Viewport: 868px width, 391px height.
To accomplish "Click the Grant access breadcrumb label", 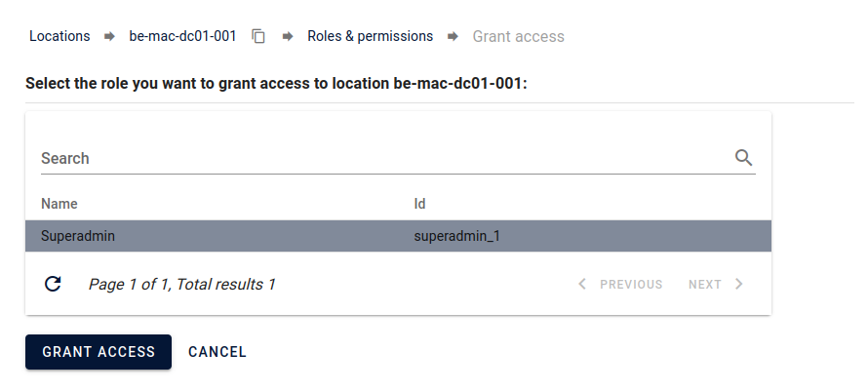I will pyautogui.click(x=518, y=36).
